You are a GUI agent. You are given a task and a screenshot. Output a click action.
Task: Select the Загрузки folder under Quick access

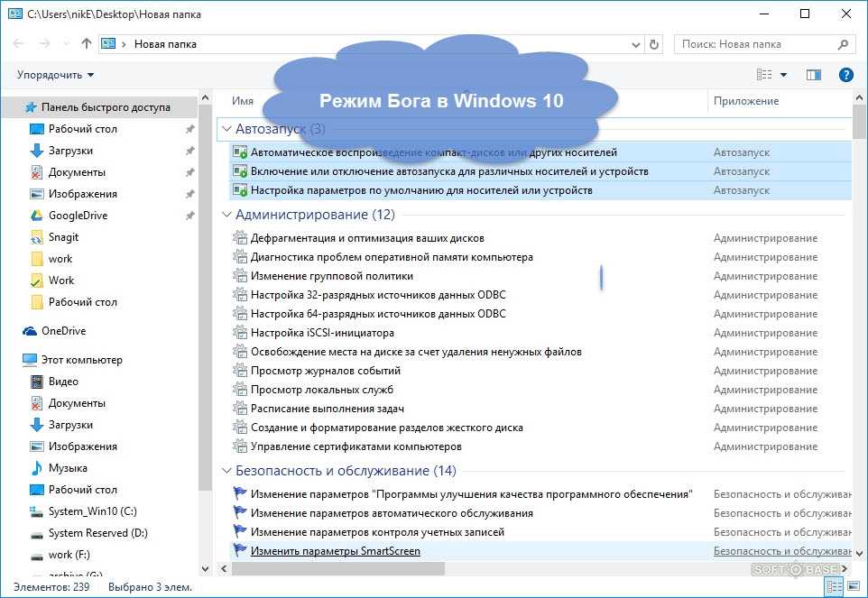(x=70, y=151)
